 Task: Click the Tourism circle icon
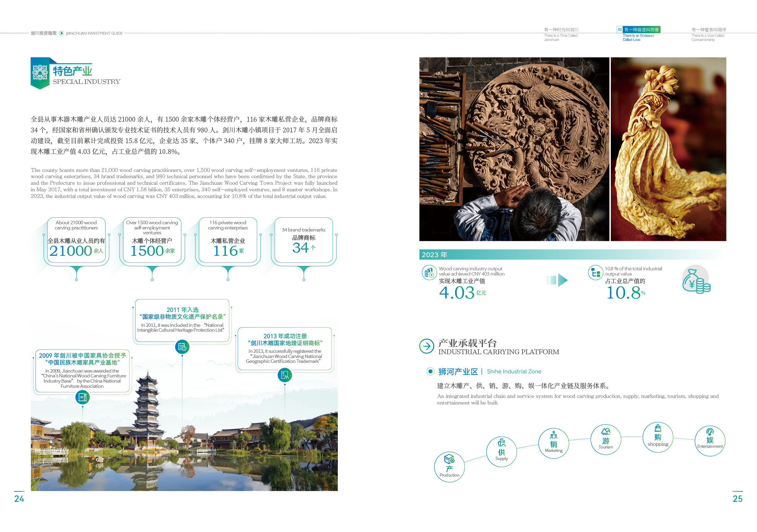coord(606,439)
